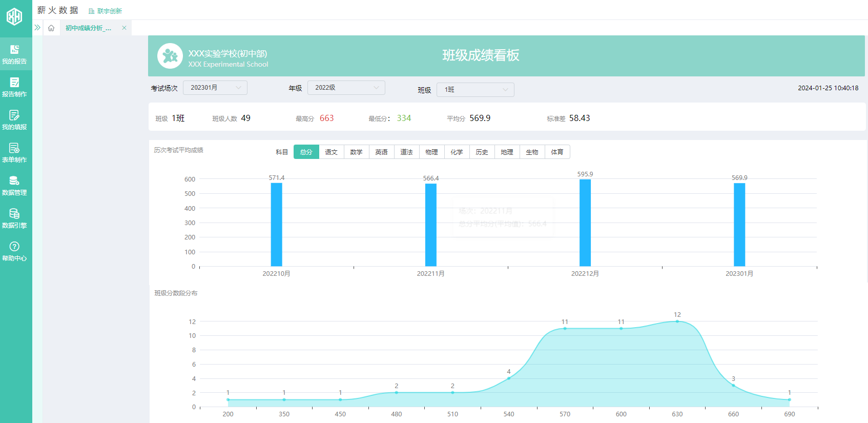Close the 初中成绩分析 tab
This screenshot has height=423, width=868.
click(x=124, y=28)
